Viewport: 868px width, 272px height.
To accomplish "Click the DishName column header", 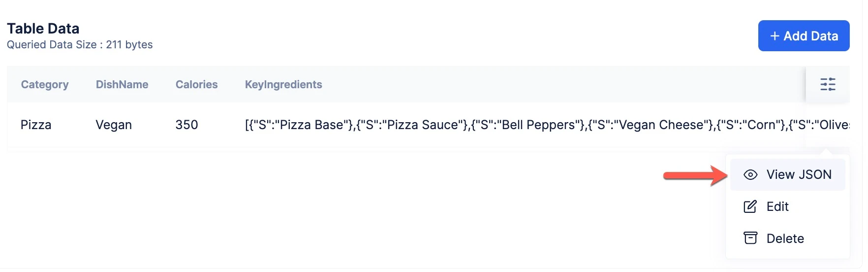I will [122, 85].
